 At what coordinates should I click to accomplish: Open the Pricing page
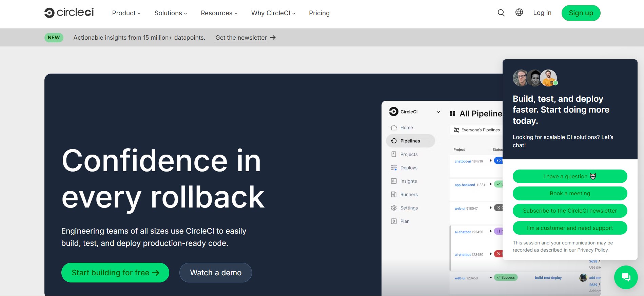click(x=319, y=13)
